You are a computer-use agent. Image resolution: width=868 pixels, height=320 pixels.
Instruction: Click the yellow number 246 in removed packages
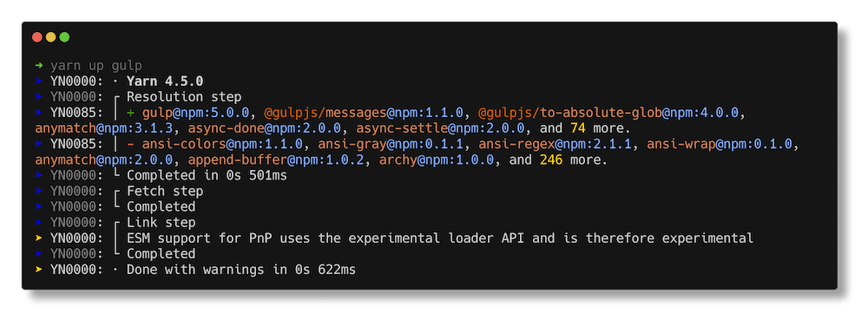[543, 160]
